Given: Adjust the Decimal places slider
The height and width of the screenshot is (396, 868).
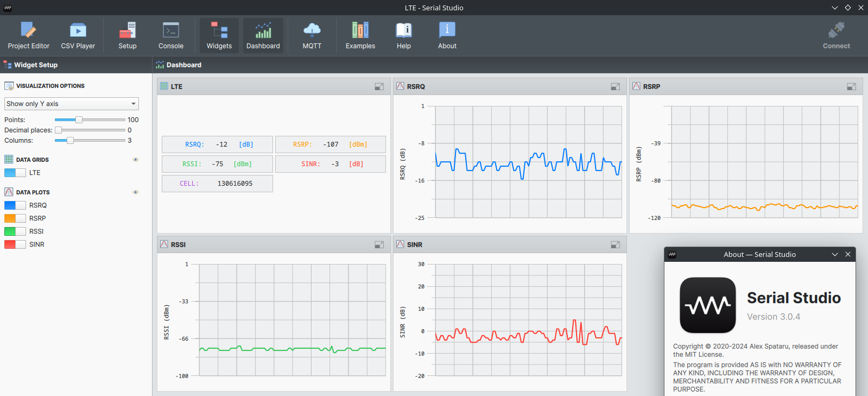Looking at the screenshot, I should (x=90, y=130).
